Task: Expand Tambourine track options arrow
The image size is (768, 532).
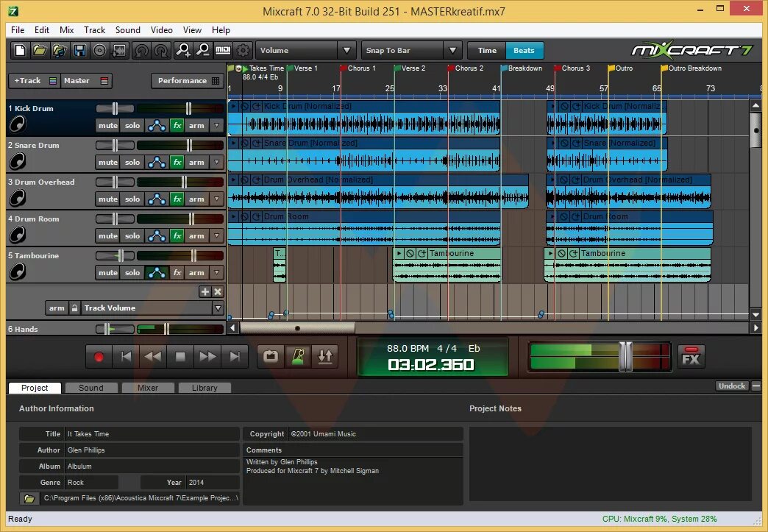Action: coord(216,272)
